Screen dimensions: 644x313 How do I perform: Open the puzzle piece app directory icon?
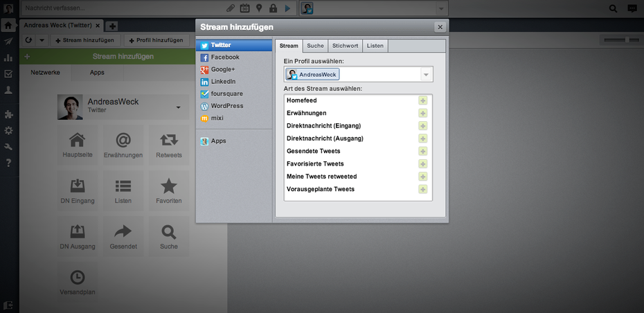pyautogui.click(x=8, y=114)
